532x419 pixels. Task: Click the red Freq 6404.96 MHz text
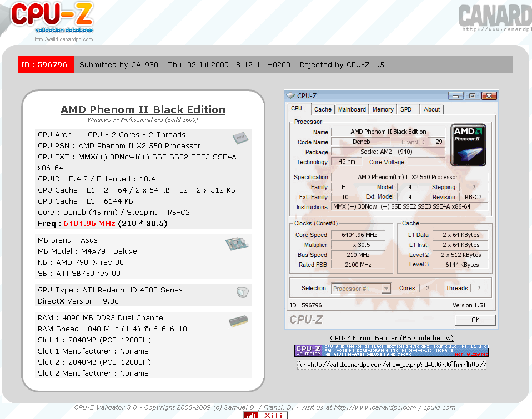[89, 224]
